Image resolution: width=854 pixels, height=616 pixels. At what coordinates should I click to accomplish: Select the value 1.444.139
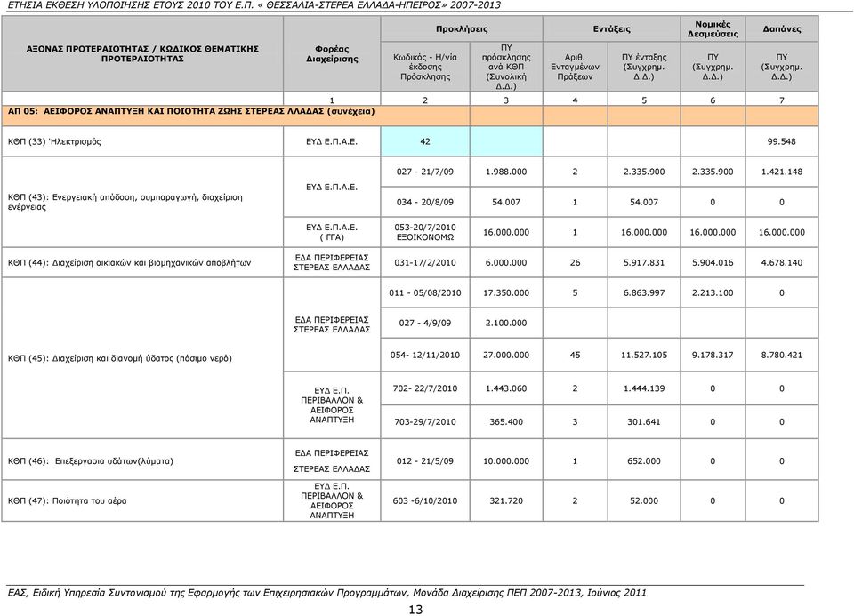(x=644, y=388)
